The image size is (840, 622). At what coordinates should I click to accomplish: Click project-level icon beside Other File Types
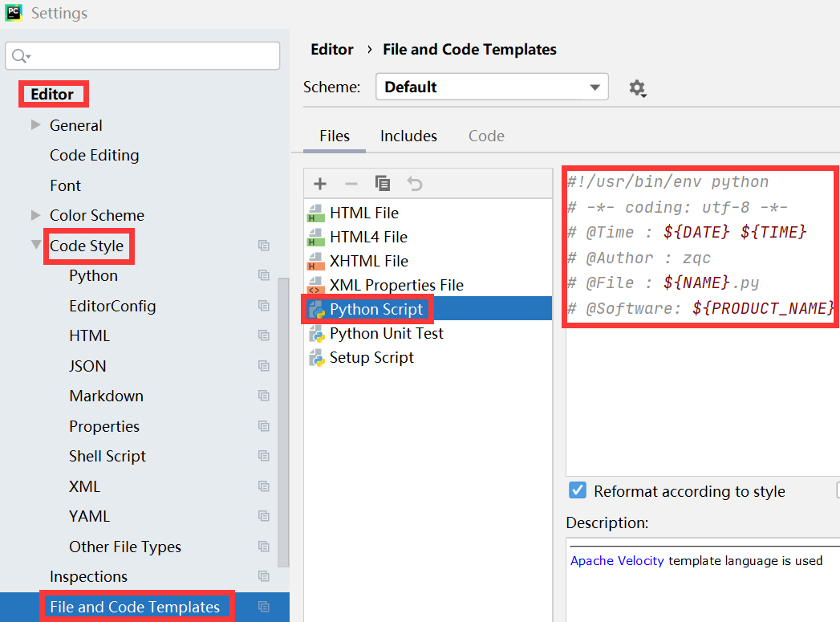tap(264, 547)
